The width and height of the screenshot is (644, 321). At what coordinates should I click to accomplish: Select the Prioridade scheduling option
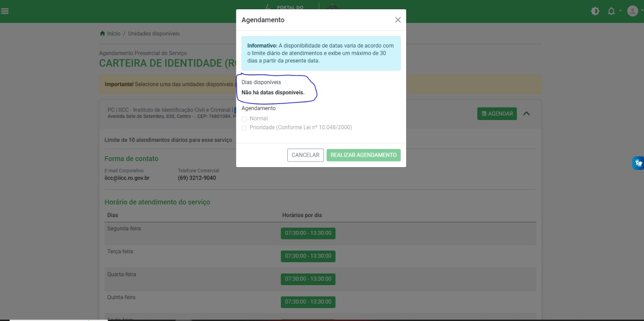coord(244,128)
